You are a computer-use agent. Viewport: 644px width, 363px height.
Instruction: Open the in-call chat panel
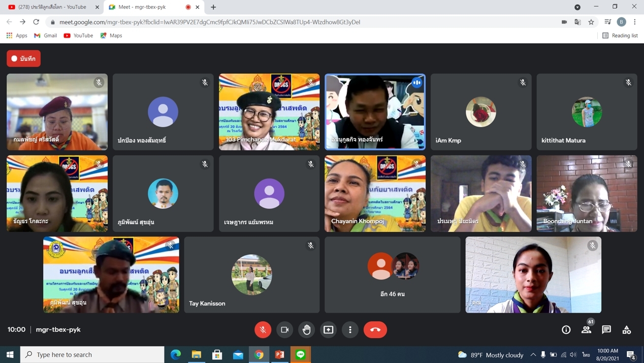(x=606, y=330)
